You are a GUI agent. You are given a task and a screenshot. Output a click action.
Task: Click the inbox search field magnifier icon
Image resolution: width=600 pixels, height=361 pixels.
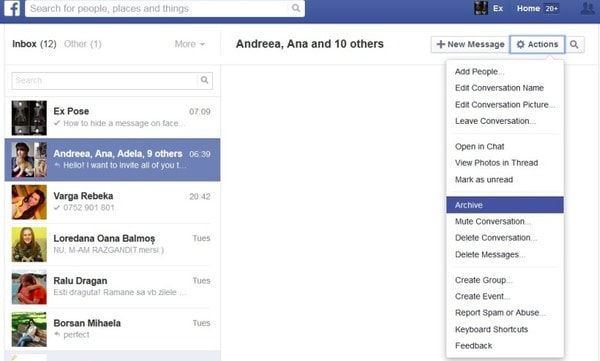[x=205, y=80]
